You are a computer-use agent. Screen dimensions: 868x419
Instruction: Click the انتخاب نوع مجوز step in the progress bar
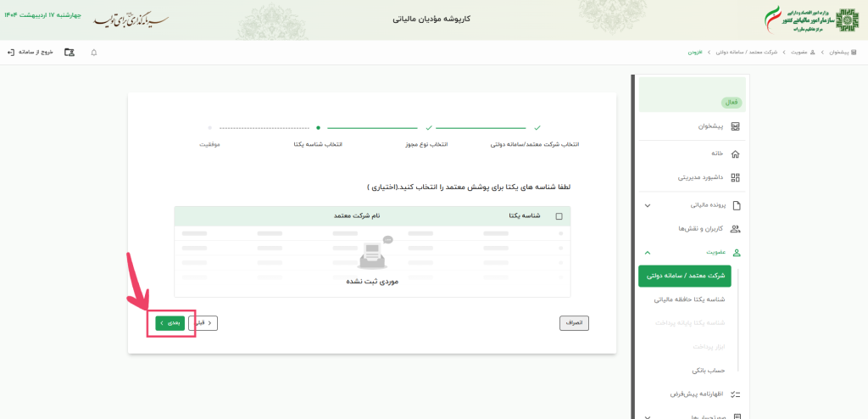tap(429, 144)
